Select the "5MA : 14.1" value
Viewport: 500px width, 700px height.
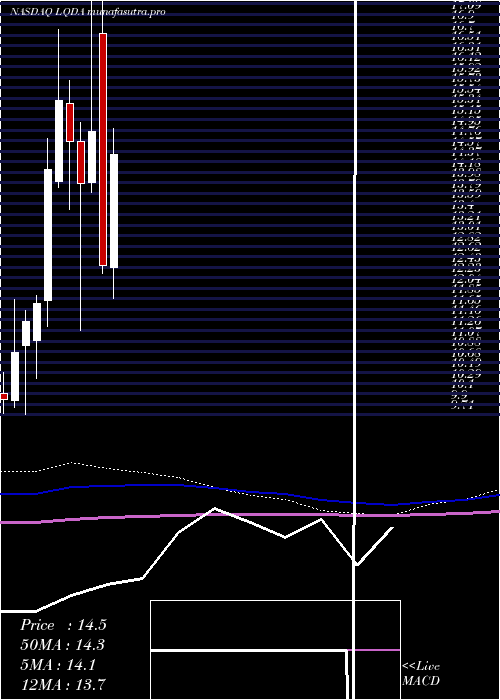[x=58, y=665]
